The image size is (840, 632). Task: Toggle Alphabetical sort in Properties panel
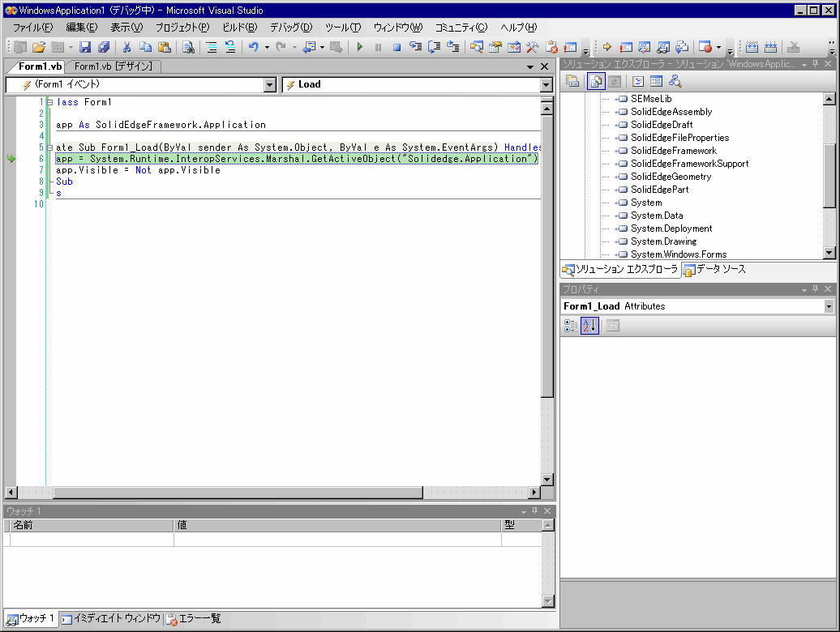coord(589,326)
